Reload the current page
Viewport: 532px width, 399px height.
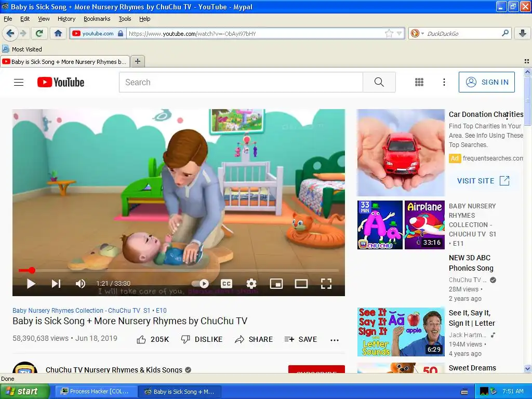click(39, 33)
